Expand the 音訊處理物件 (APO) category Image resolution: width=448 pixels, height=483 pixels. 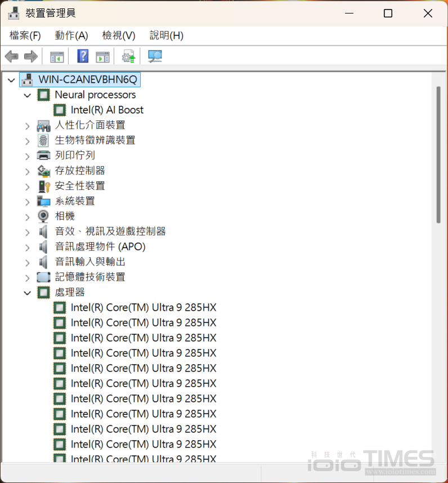point(28,247)
